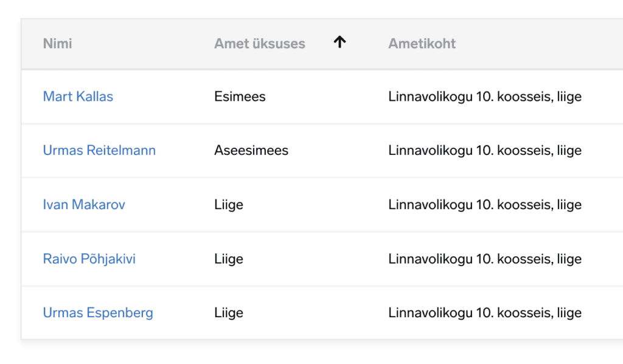
Task: Click Liige role in Raivo Põhjakivi row
Action: coord(228,259)
